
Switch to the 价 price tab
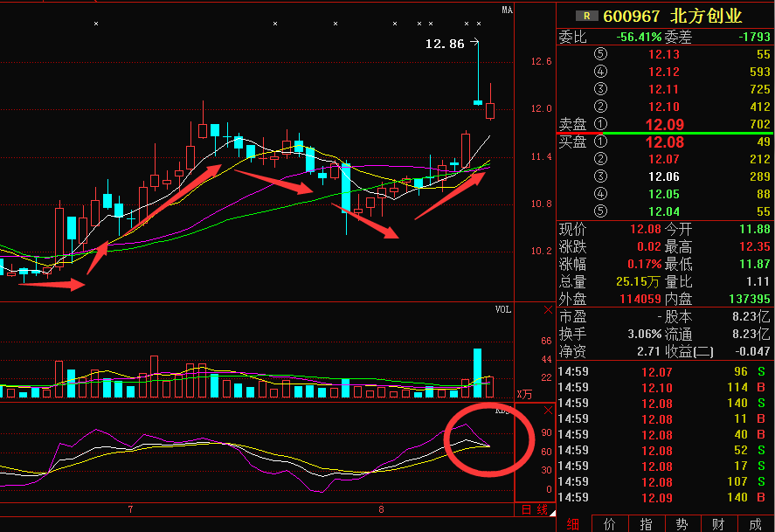point(610,523)
